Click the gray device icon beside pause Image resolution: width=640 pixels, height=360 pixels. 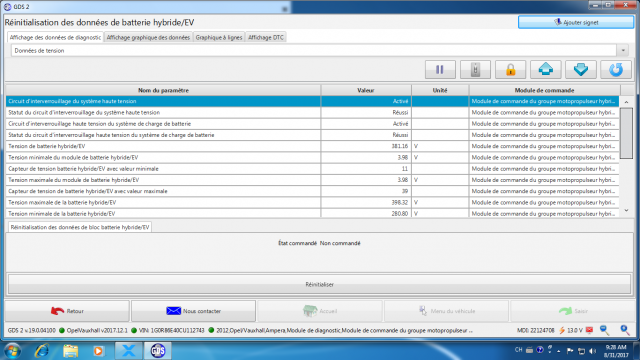[475, 70]
